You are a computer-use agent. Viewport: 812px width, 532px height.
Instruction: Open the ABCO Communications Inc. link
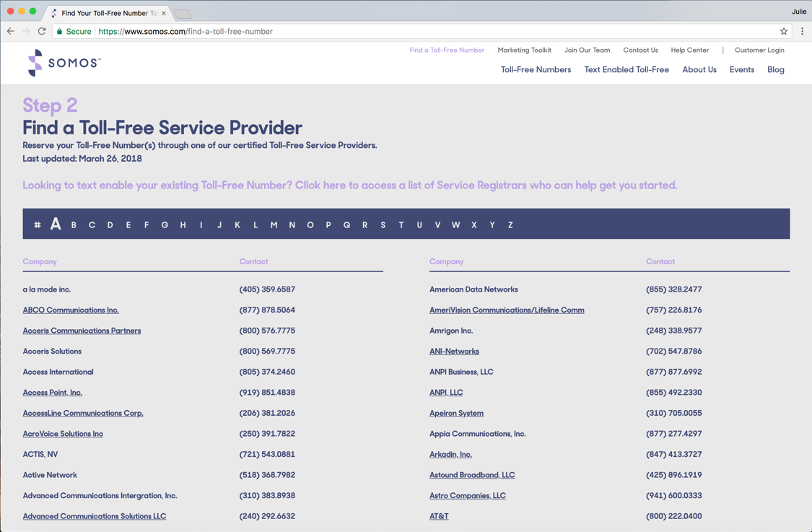(71, 310)
